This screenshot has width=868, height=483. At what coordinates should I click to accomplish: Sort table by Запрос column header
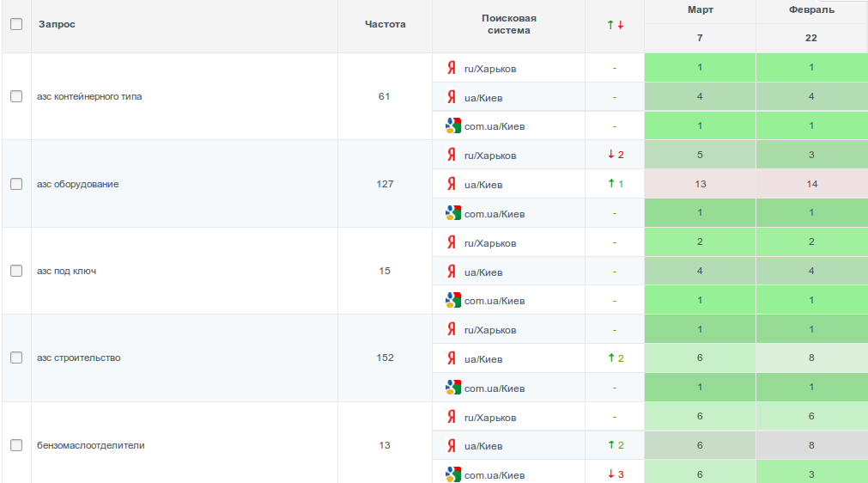[x=57, y=24]
